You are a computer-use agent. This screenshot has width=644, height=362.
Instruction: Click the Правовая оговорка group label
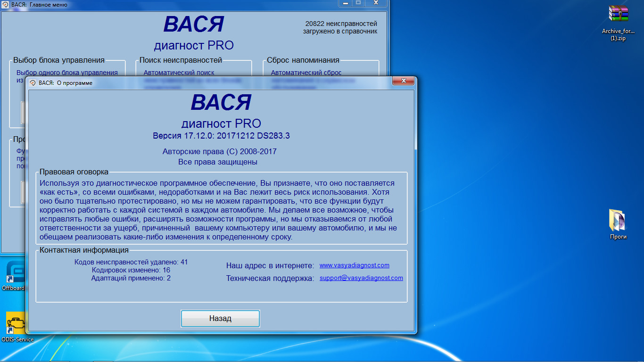[x=74, y=172]
